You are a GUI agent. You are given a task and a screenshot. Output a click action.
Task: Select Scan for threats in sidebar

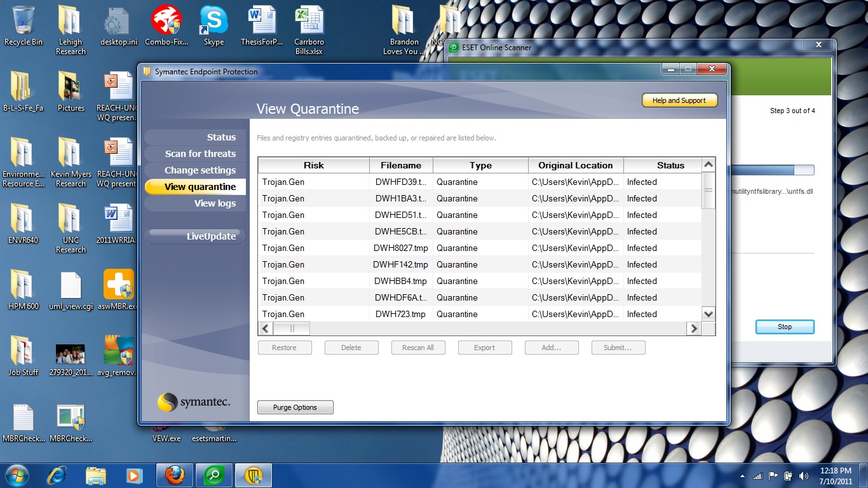(x=195, y=154)
